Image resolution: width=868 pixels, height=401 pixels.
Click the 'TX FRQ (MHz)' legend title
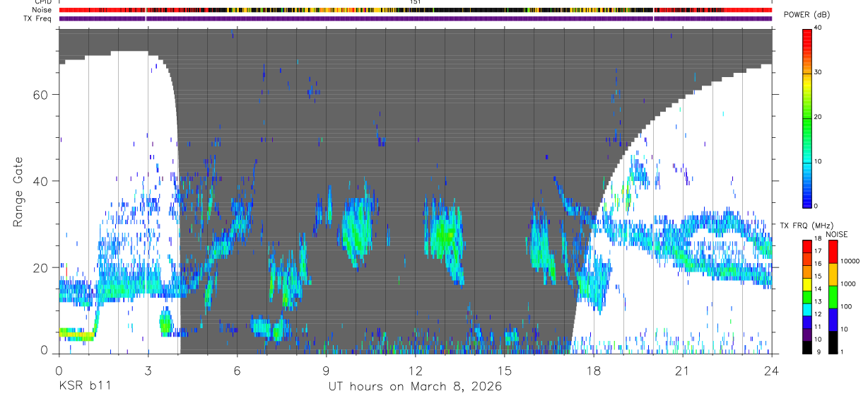click(807, 225)
